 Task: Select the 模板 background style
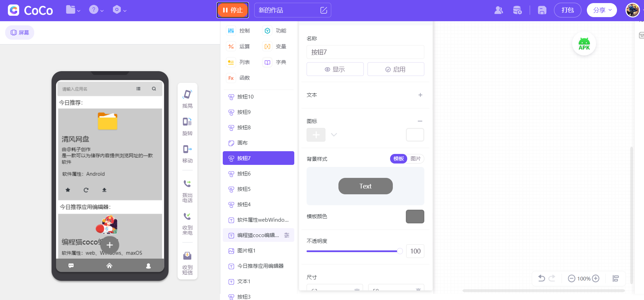pyautogui.click(x=399, y=159)
